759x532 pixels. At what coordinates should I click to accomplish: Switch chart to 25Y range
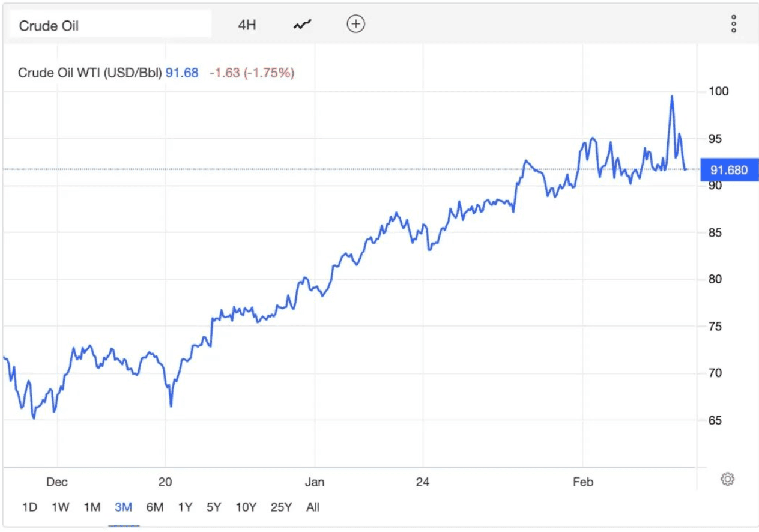tap(281, 507)
